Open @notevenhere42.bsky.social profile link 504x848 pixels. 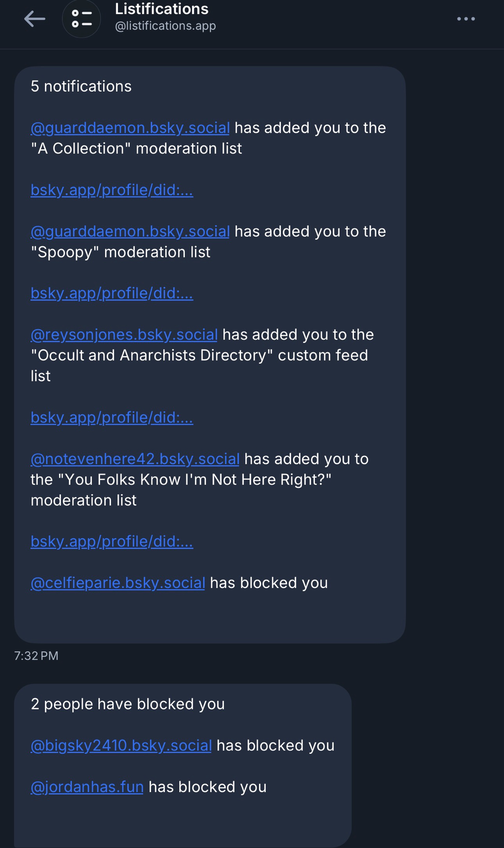point(135,459)
